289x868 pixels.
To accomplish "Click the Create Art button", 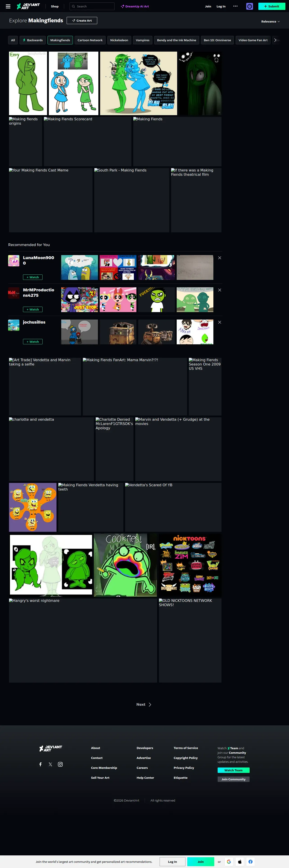I will 82,21.
